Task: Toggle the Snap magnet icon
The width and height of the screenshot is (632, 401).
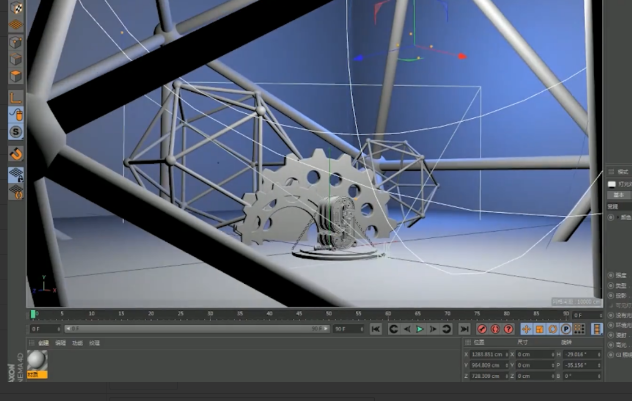Action: [16, 154]
